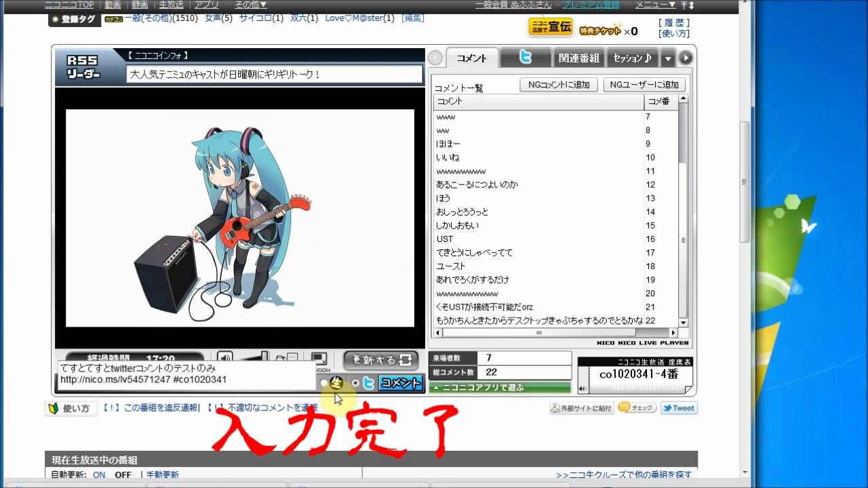The width and height of the screenshot is (868, 488).
Task: Select the Twitter post radio button
Action: 355,383
